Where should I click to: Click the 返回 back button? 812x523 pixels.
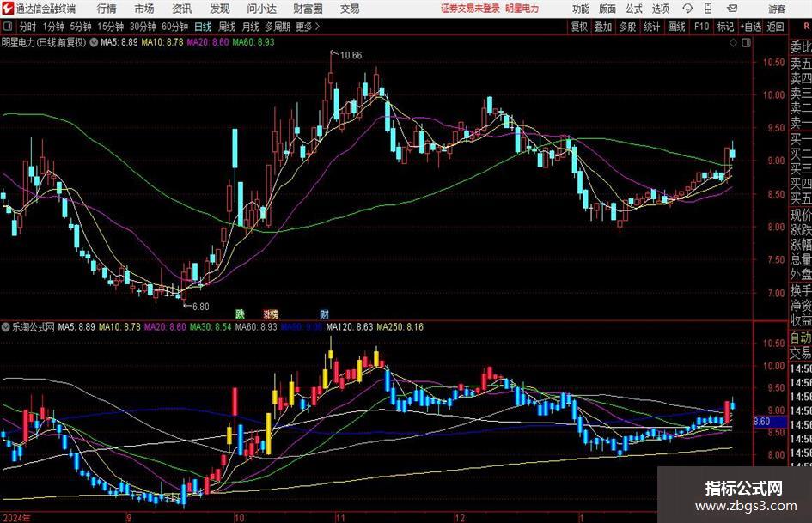tap(775, 27)
